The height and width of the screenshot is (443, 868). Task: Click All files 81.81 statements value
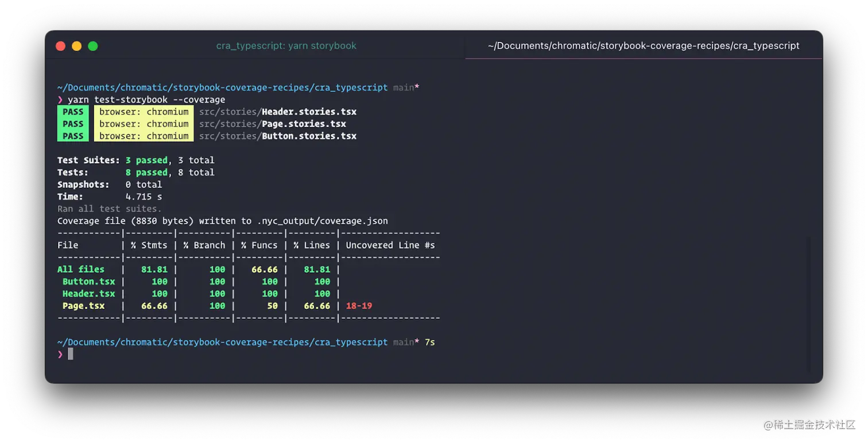154,269
